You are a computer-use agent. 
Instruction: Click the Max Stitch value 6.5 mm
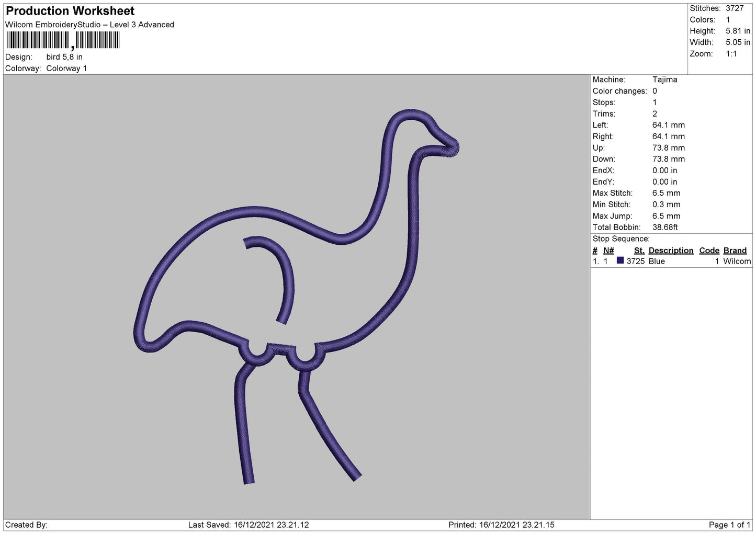(x=667, y=193)
